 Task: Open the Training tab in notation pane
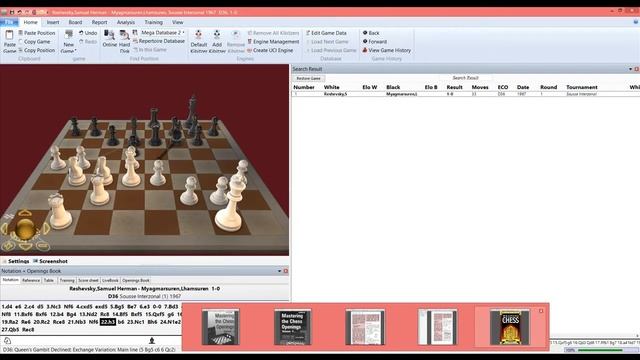pos(67,280)
